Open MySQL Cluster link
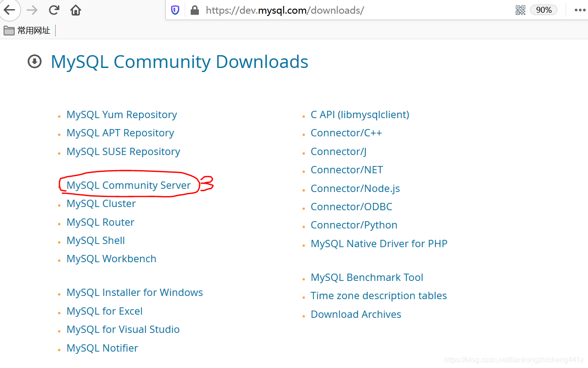This screenshot has height=368, width=588. (x=101, y=203)
